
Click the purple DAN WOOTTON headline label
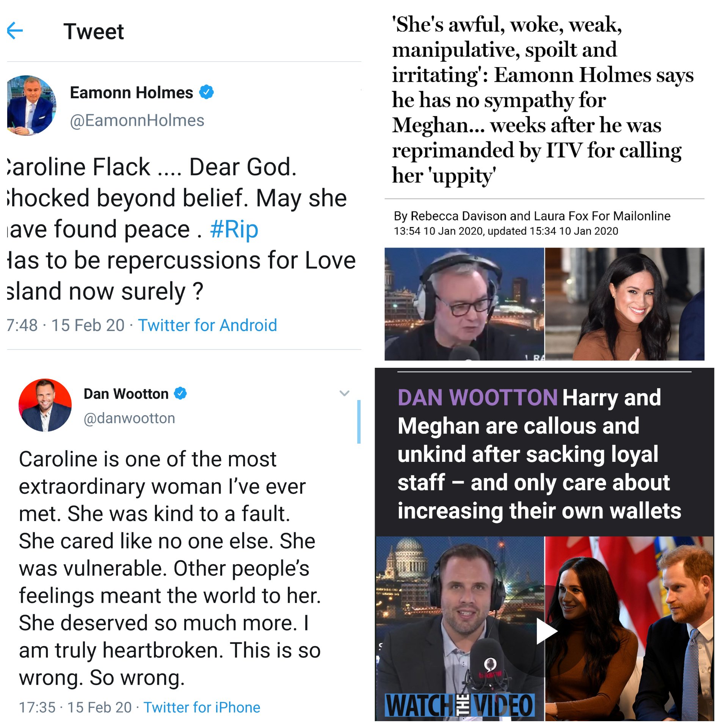coord(477,397)
